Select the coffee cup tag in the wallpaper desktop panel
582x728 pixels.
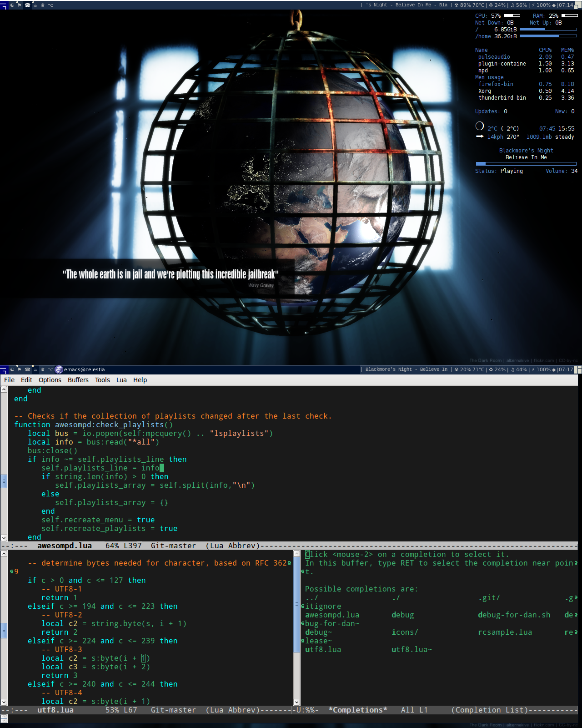coord(35,5)
